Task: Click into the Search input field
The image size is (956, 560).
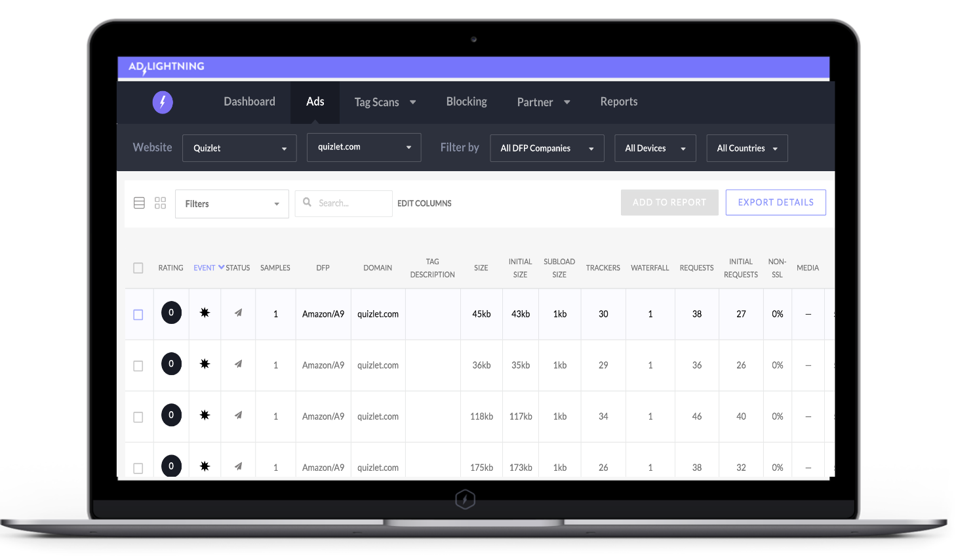Action: pos(351,203)
